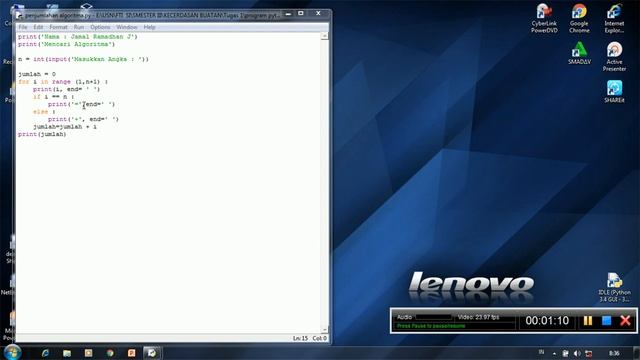Open File Explorer from taskbar

67,353
